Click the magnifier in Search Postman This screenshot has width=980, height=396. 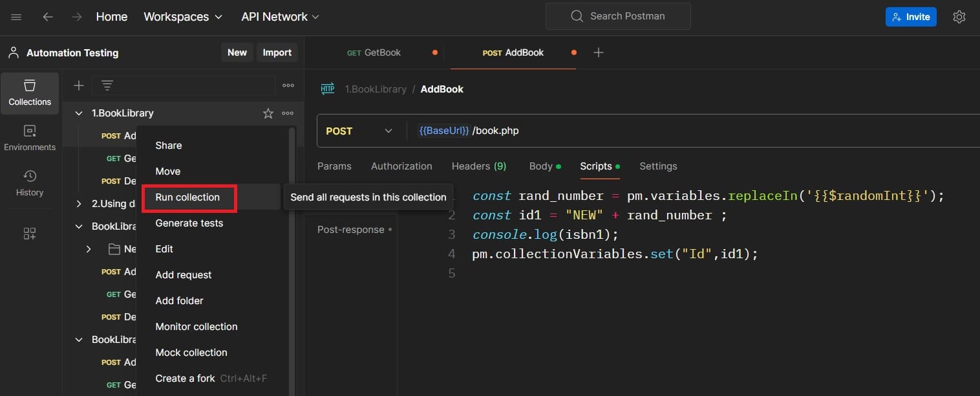click(577, 16)
